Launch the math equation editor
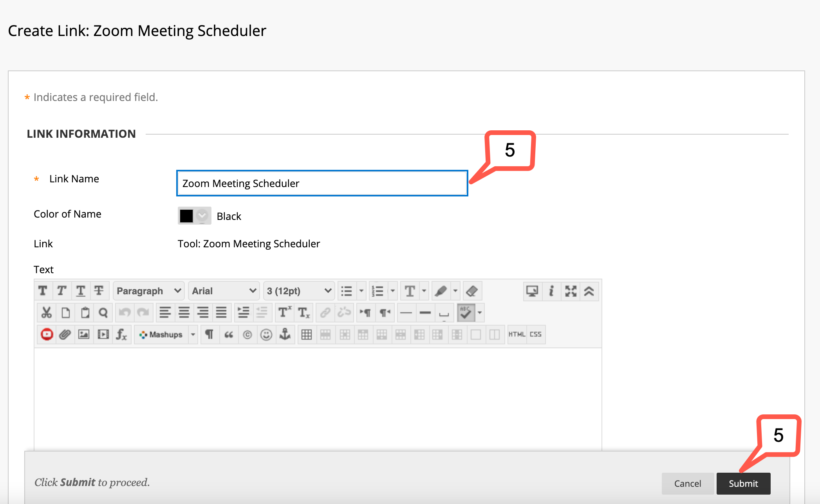 [122, 335]
